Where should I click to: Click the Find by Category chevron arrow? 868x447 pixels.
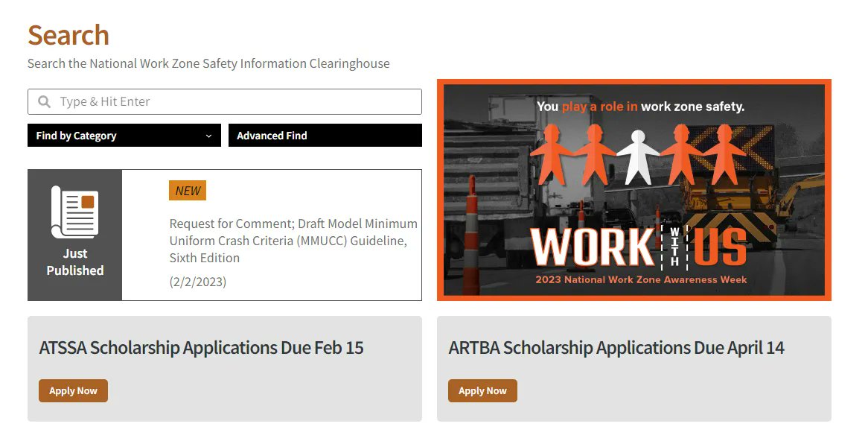click(x=208, y=136)
